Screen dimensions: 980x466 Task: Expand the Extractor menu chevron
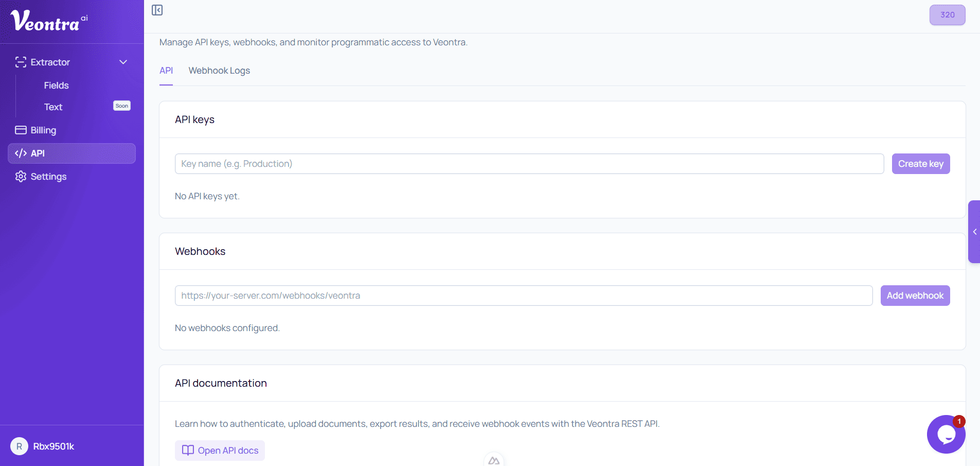pyautogui.click(x=123, y=62)
